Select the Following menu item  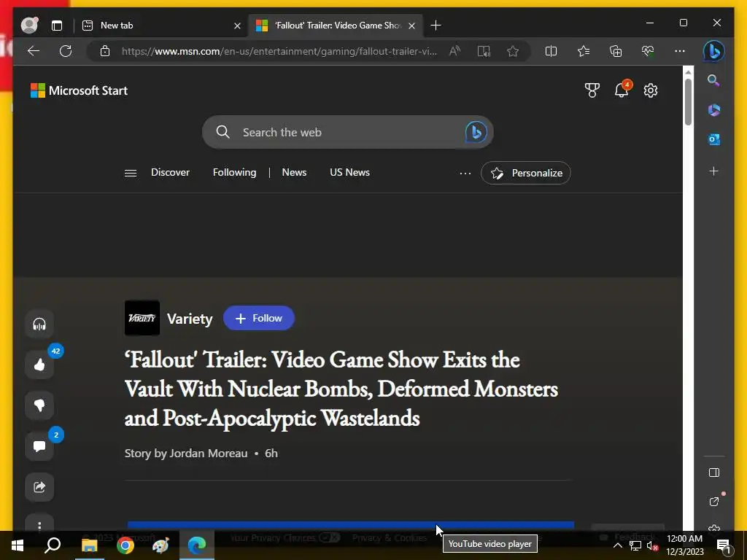coord(234,172)
